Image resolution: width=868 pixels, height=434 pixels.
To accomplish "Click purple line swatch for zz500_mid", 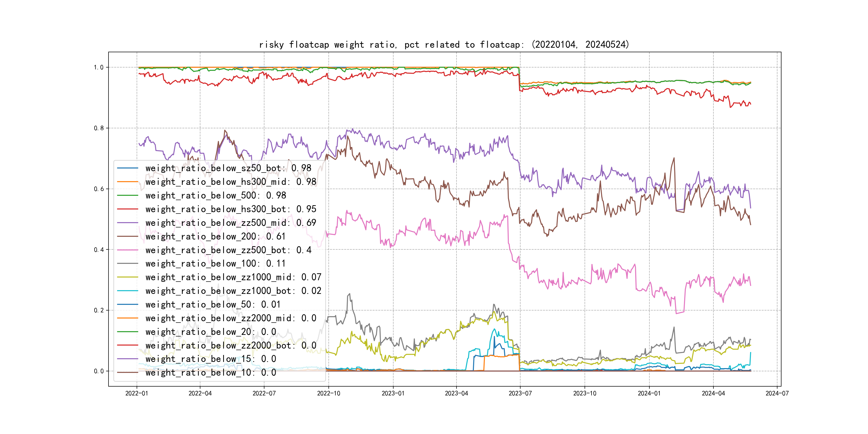I will (127, 223).
